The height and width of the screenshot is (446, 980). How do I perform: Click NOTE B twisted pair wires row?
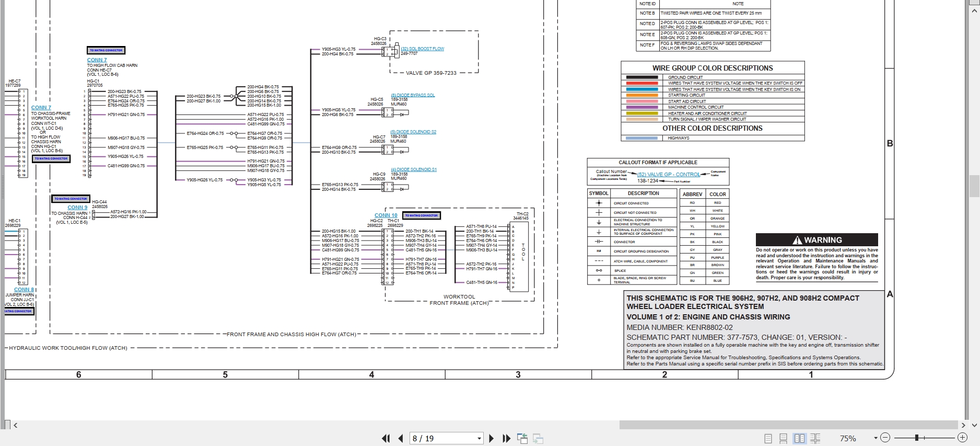pyautogui.click(x=703, y=13)
